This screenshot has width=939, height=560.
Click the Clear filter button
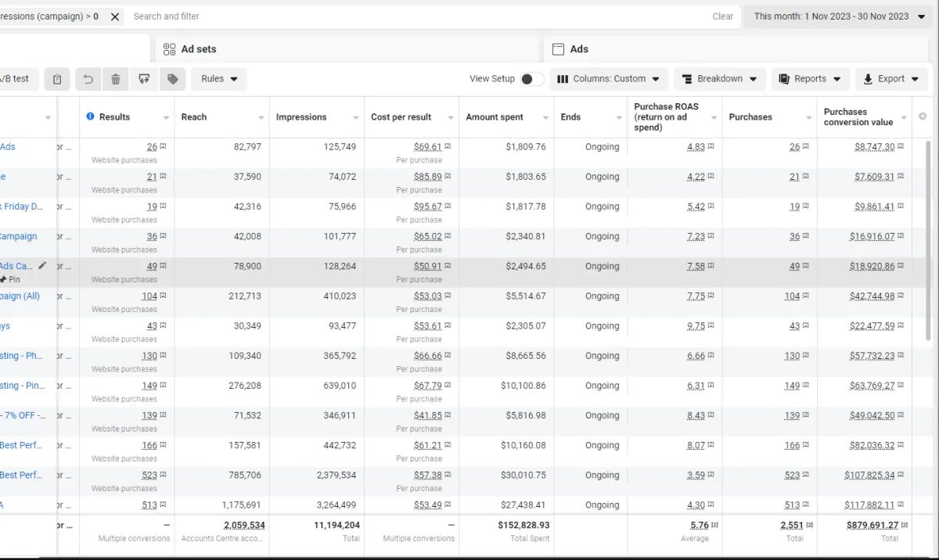[722, 16]
